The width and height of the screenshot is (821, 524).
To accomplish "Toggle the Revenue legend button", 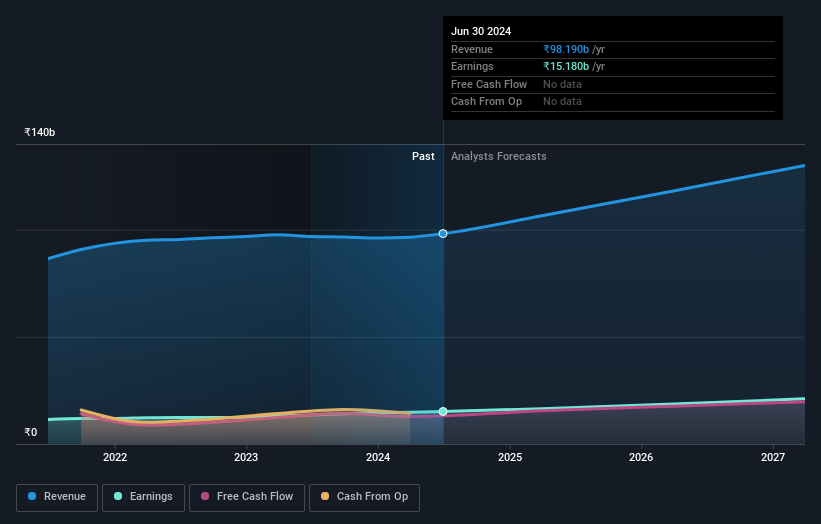I will point(57,497).
